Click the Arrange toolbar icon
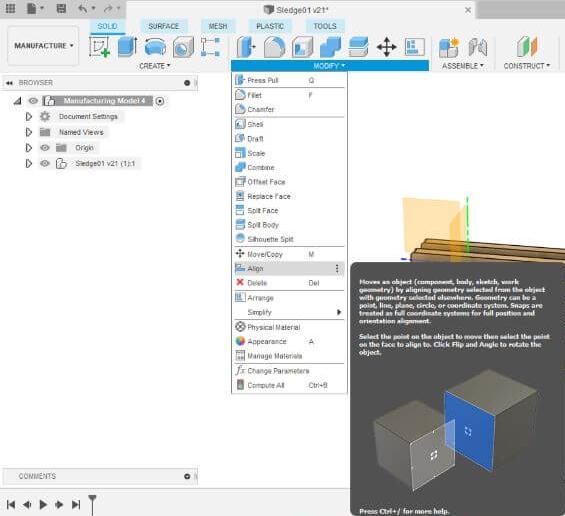565x516 pixels. 414,47
